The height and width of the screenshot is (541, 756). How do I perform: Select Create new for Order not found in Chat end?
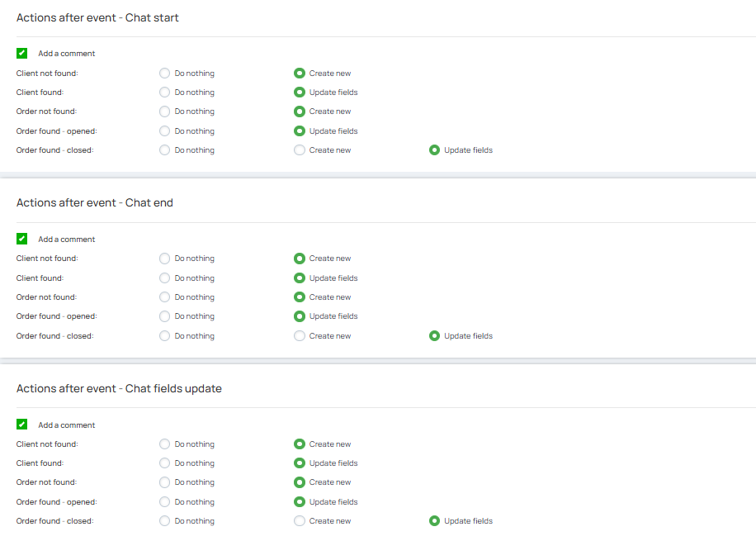coord(300,297)
